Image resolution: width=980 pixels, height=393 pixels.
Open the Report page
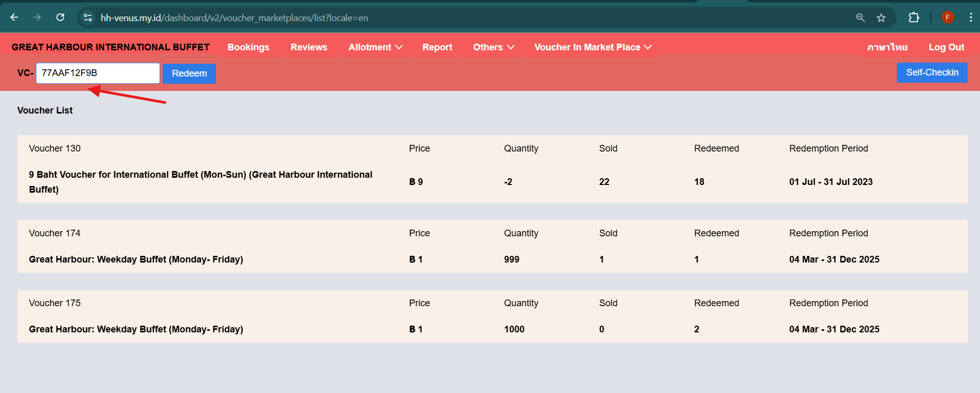437,47
